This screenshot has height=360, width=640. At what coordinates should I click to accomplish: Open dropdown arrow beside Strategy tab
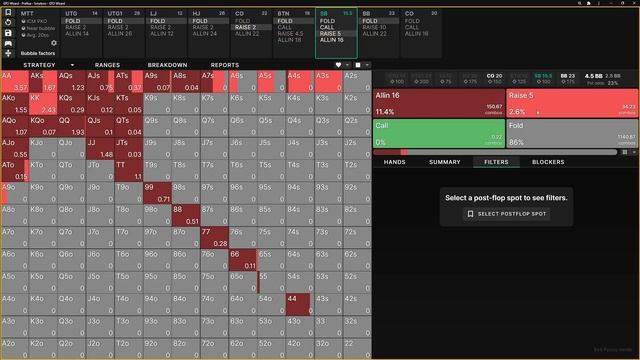pos(72,65)
